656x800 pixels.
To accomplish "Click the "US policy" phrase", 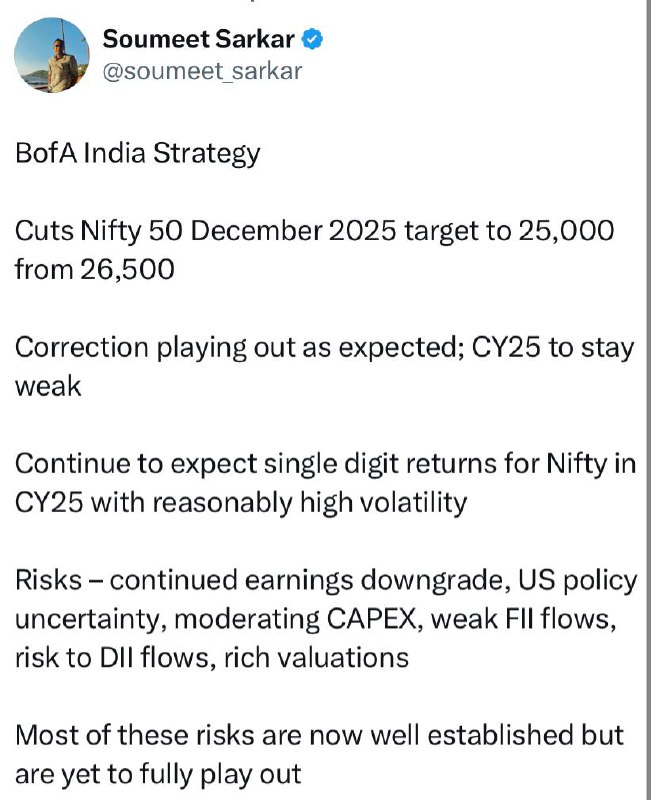I will 577,581.
